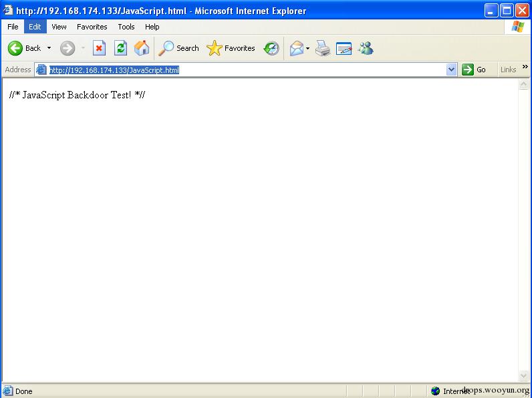Open Messenger via the people icon
The height and width of the screenshot is (398, 532).
point(366,48)
